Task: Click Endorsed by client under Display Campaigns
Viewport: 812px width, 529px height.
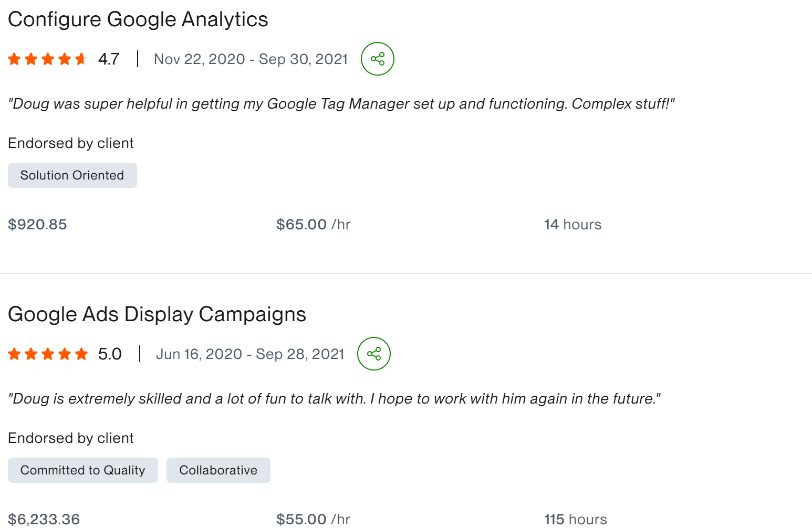Action: [x=71, y=438]
